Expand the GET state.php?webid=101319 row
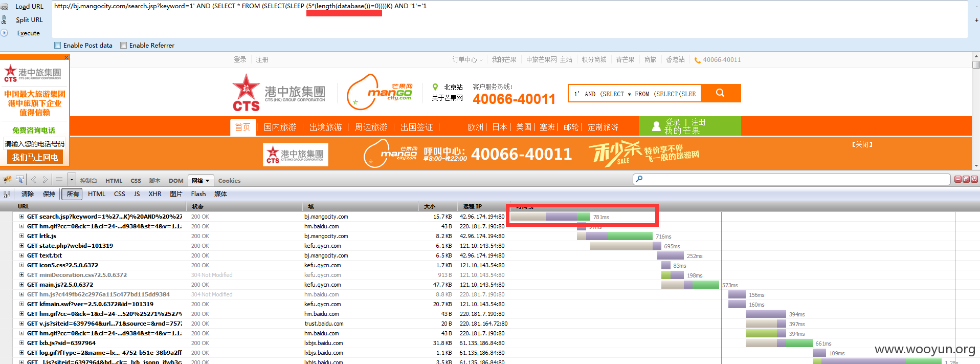The width and height of the screenshot is (980, 364). pos(22,246)
